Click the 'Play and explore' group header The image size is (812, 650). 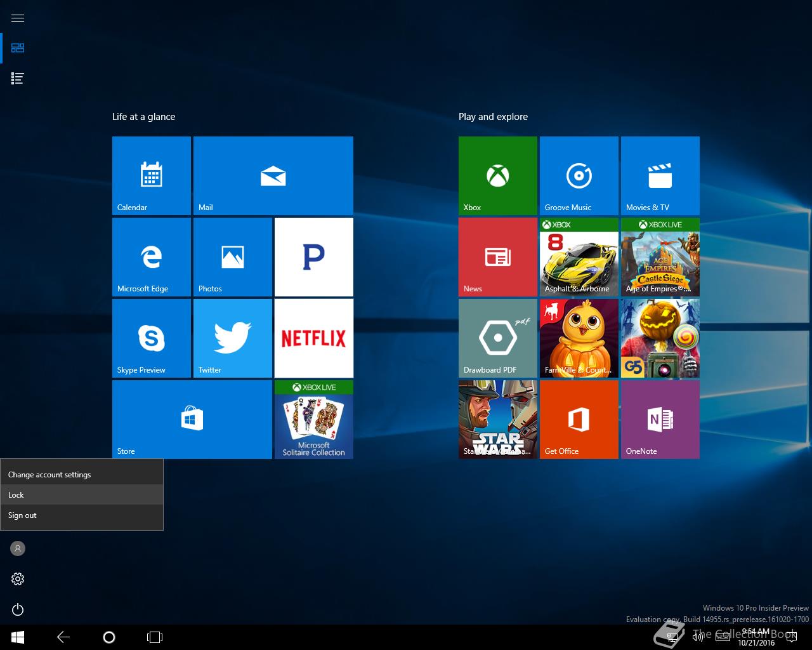pyautogui.click(x=493, y=117)
